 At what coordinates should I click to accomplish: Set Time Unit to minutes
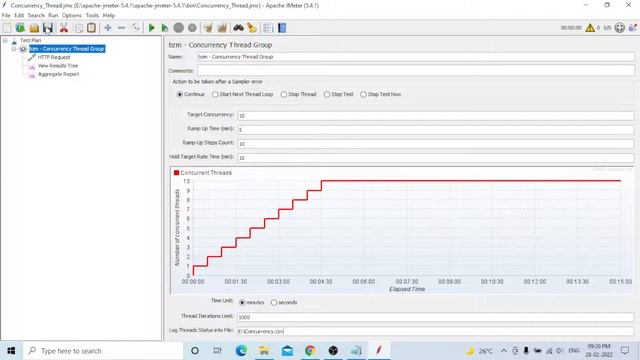coord(242,302)
